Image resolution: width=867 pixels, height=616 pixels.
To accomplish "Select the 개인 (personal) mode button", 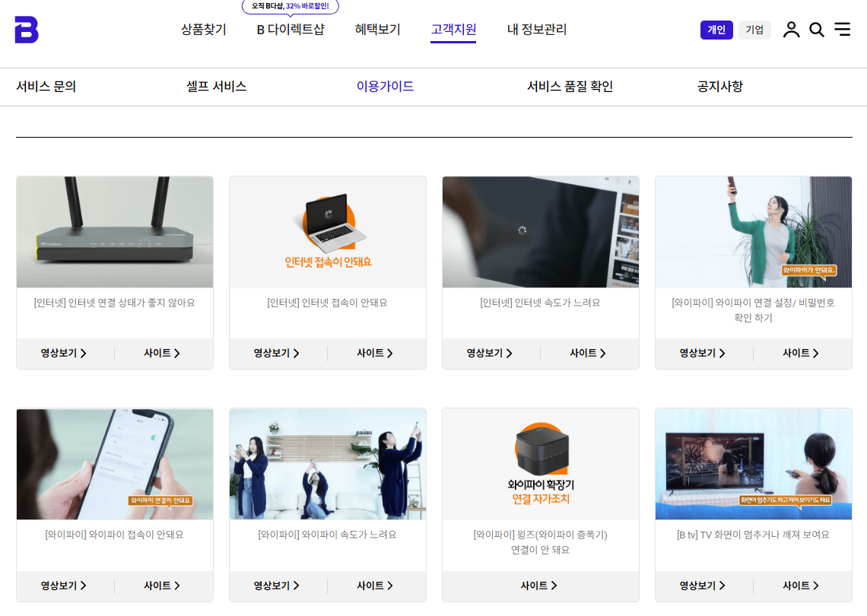I will click(x=716, y=30).
